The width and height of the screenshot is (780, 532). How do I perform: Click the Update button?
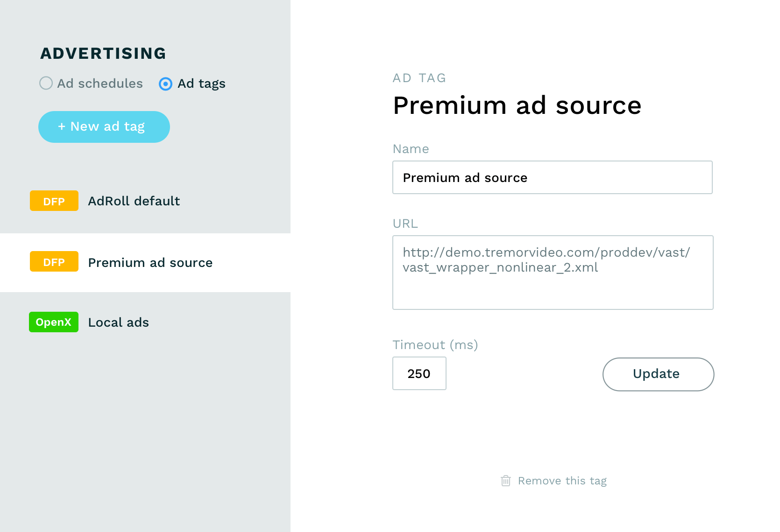[x=657, y=374]
